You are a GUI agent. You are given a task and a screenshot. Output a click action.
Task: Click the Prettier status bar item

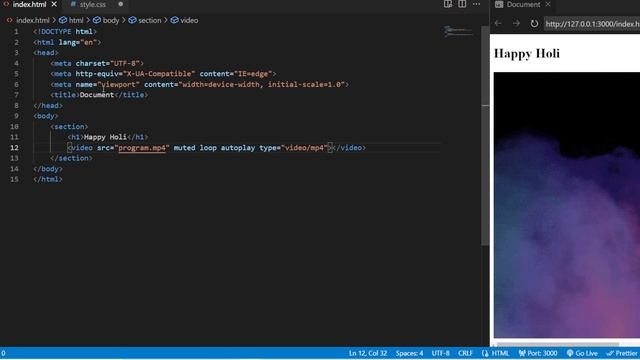pos(622,353)
